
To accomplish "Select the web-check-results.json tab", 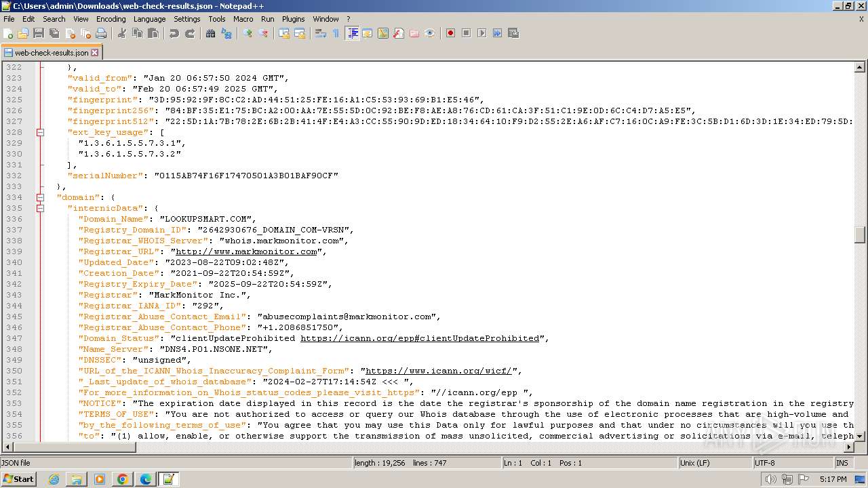I will click(51, 52).
